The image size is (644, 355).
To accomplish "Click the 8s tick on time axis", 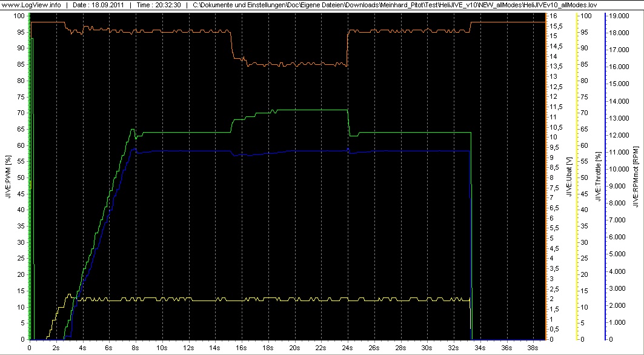I will pos(136,347).
